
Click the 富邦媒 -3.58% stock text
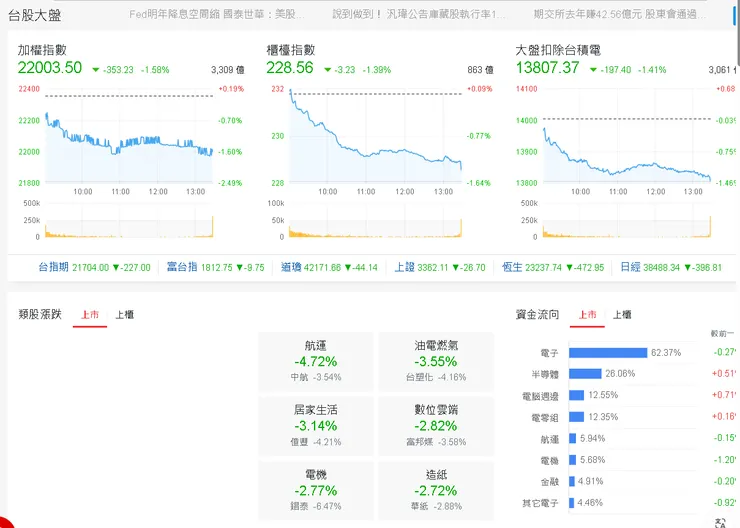coord(436,442)
